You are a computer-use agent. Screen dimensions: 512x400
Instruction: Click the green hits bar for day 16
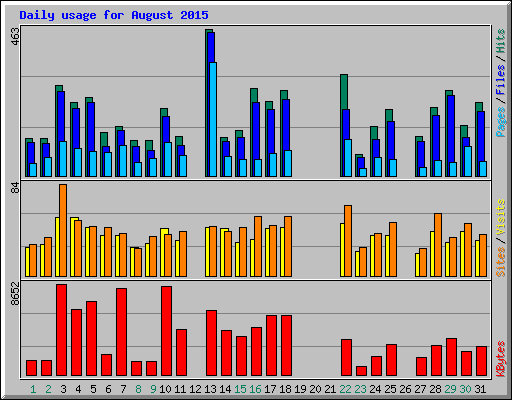click(x=252, y=132)
